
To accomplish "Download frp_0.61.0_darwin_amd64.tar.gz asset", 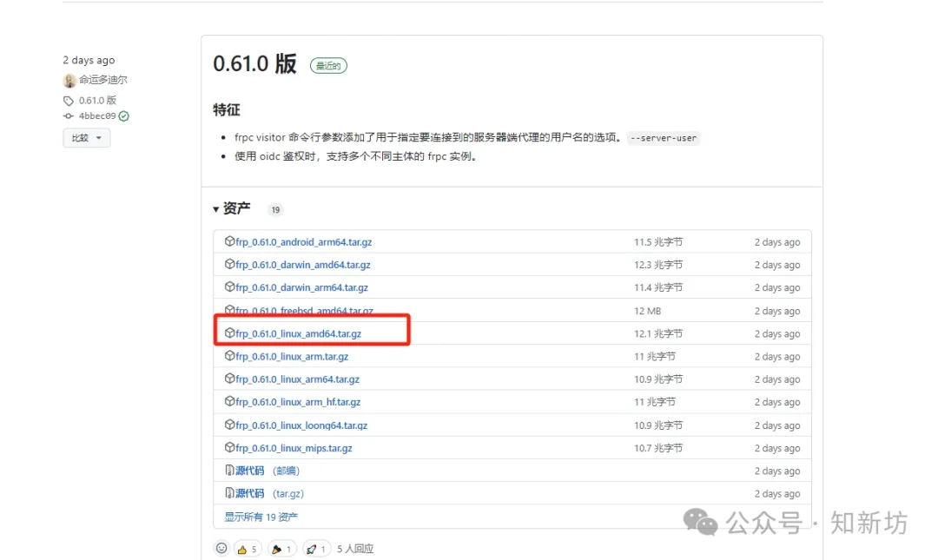I will click(x=303, y=265).
